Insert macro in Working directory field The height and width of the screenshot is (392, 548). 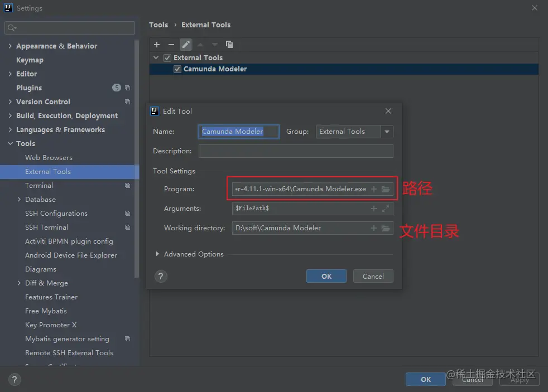[373, 228]
